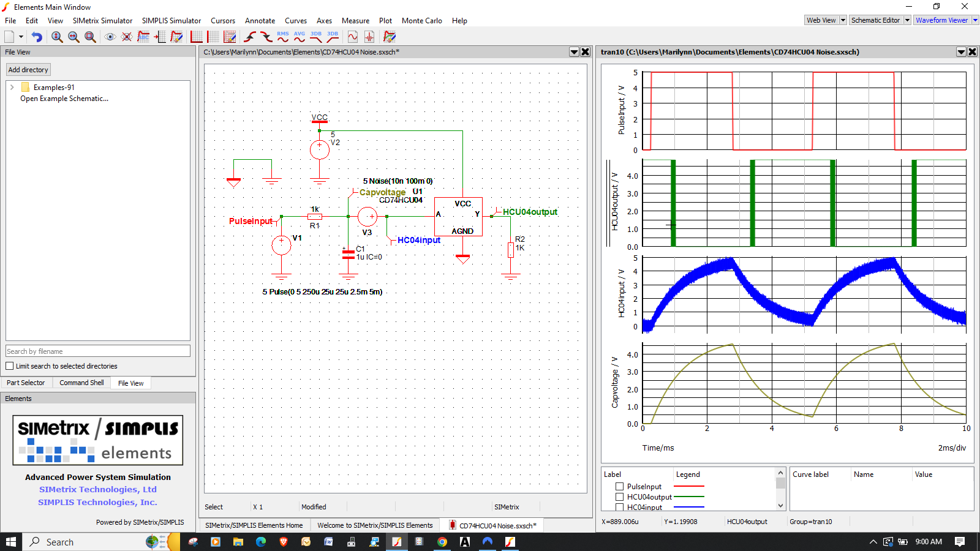Click the CD74HCU04 U1 component in schematic
Image resolution: width=980 pixels, height=551 pixels.
click(x=458, y=217)
